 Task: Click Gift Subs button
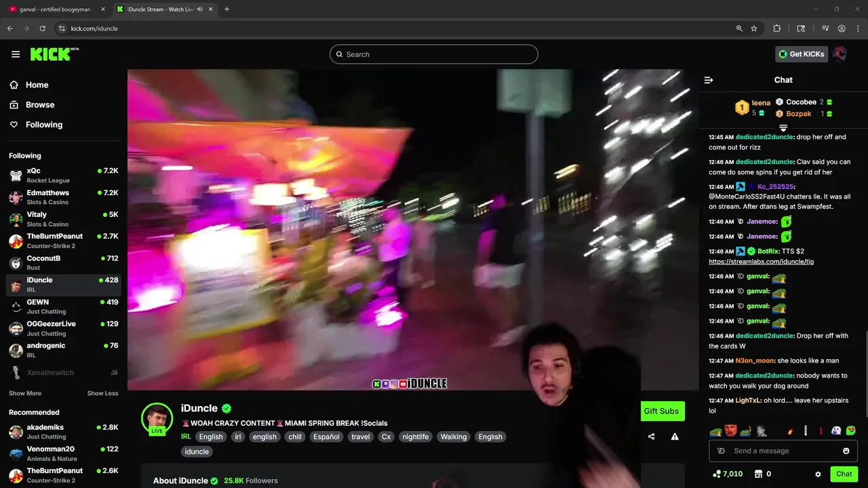[x=661, y=411]
